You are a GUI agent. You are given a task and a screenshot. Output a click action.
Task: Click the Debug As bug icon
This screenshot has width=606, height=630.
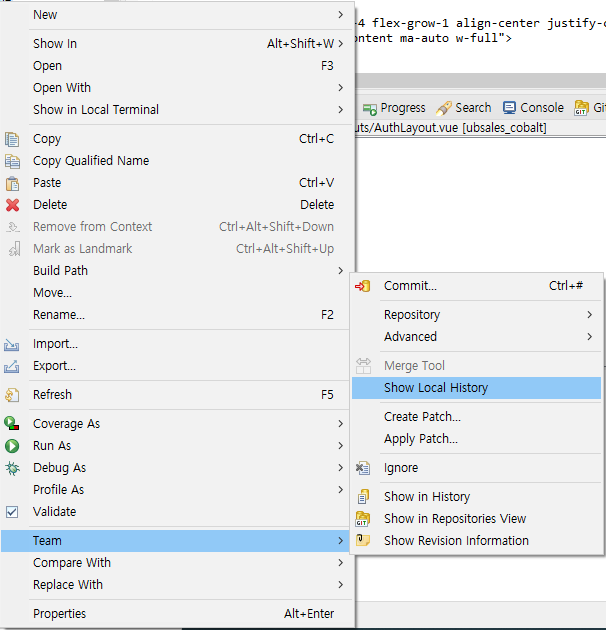12,468
